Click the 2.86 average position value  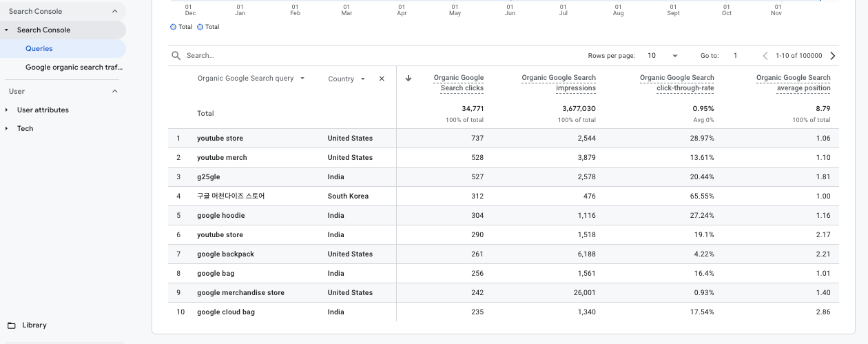pos(823,312)
